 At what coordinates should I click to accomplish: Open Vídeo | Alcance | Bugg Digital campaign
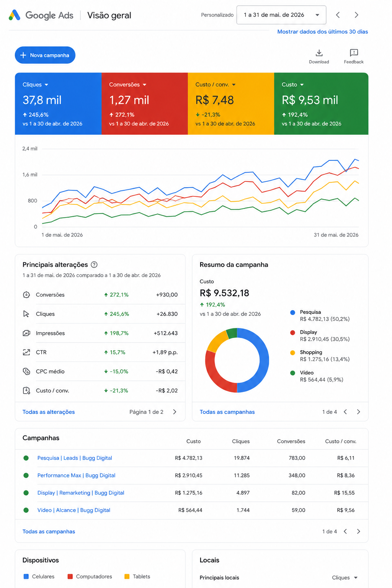tap(74, 510)
